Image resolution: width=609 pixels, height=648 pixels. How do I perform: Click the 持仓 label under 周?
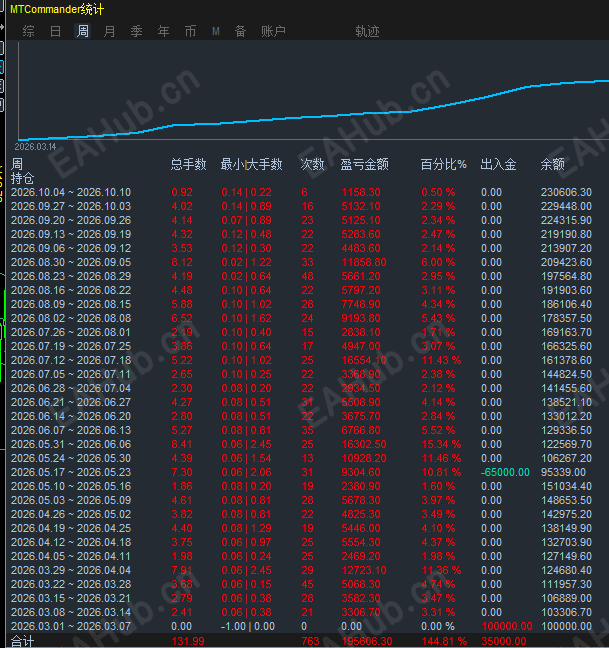point(22,179)
